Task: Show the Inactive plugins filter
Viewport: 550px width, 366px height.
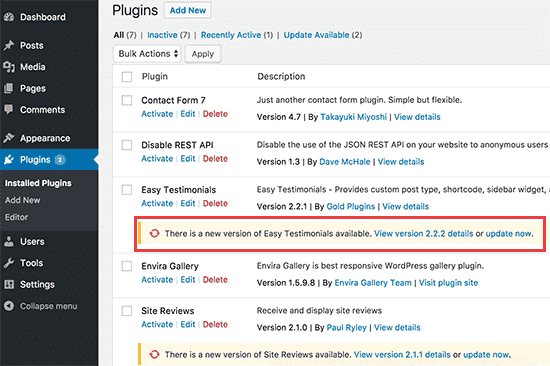Action: 162,35
